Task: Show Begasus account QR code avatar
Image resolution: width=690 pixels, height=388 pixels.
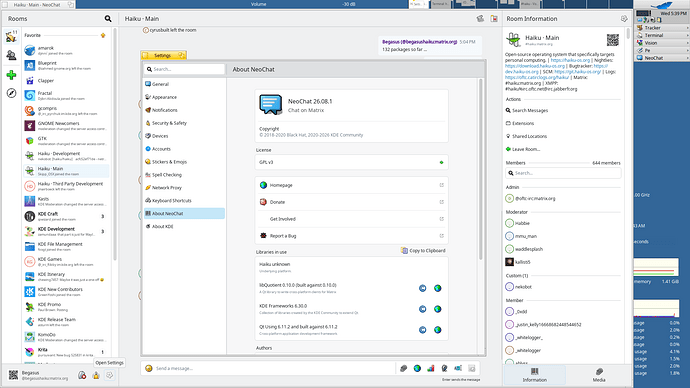Action: tap(14, 375)
